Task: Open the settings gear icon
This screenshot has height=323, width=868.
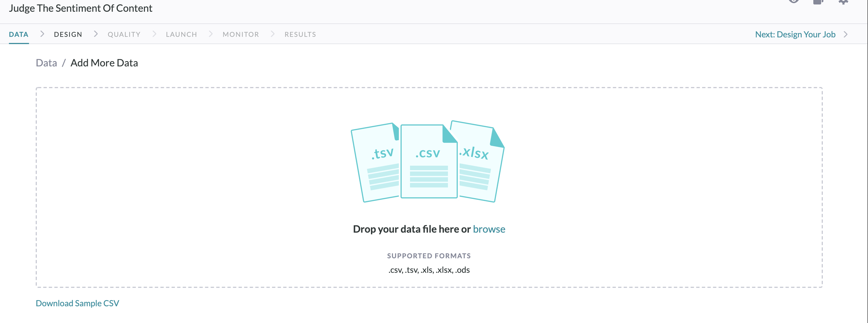Action: click(x=843, y=2)
